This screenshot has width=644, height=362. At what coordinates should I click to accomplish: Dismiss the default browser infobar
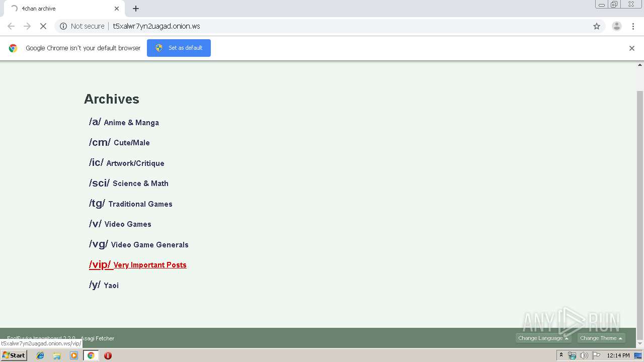pyautogui.click(x=632, y=48)
